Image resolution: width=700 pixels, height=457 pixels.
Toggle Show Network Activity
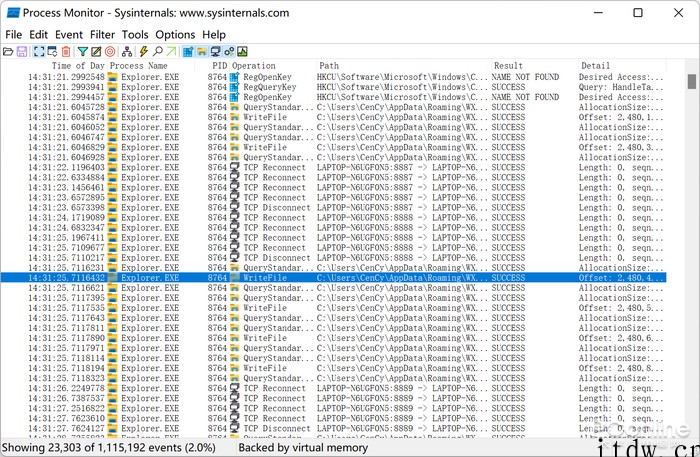click(x=215, y=52)
